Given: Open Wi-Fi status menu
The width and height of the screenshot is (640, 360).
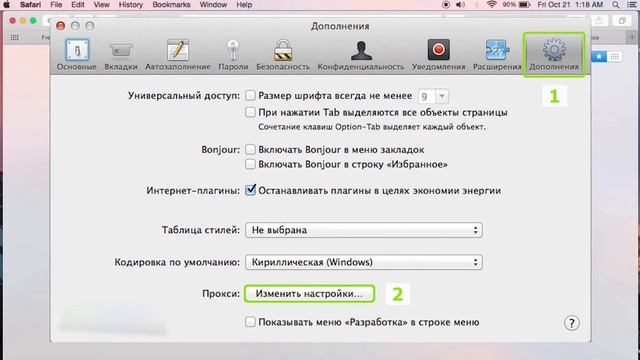Looking at the screenshot, I should coord(492,5).
